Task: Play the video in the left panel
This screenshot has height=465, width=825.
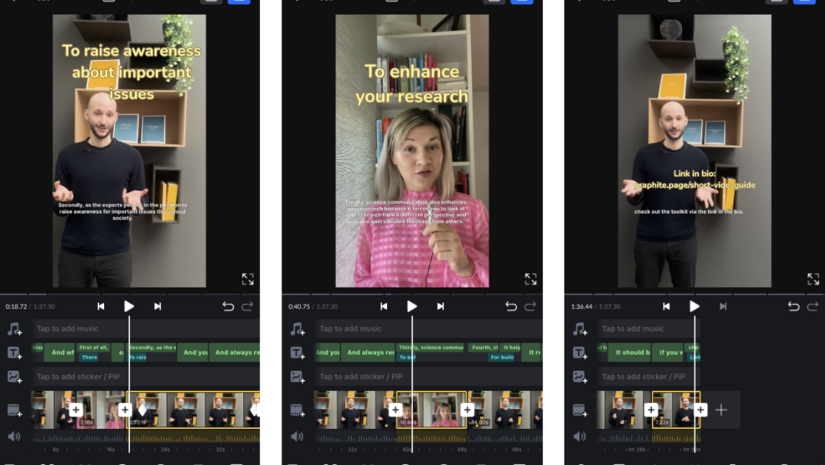Action: click(129, 307)
